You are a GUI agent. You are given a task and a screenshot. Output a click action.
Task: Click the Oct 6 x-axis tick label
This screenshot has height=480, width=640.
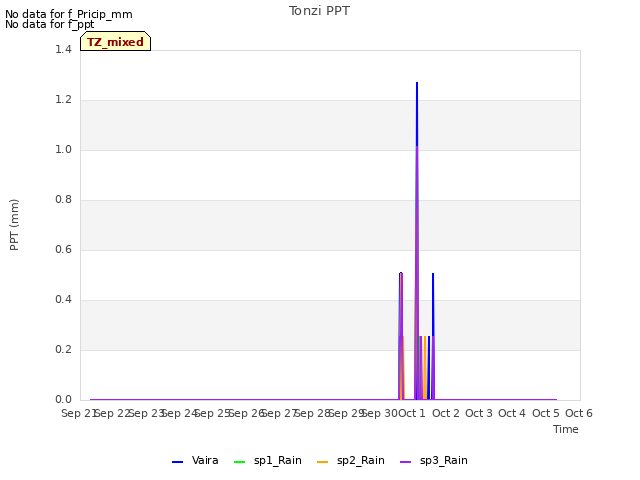point(579,413)
